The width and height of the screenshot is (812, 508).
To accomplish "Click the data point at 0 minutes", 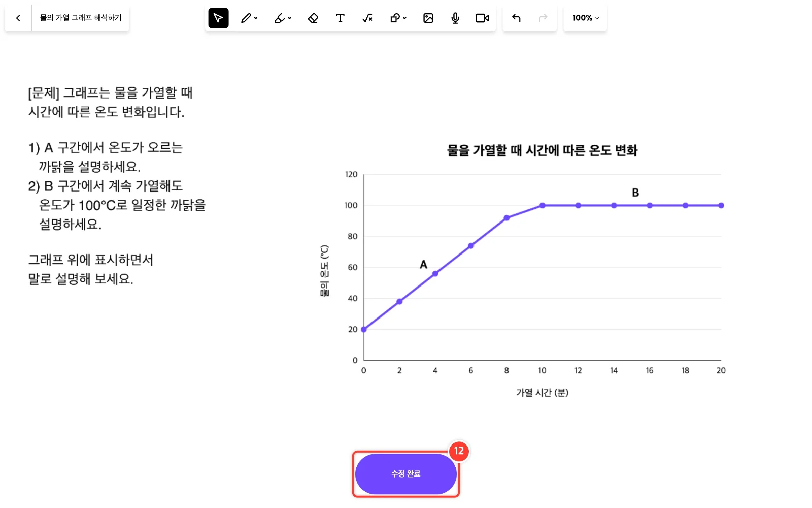I will 364,330.
